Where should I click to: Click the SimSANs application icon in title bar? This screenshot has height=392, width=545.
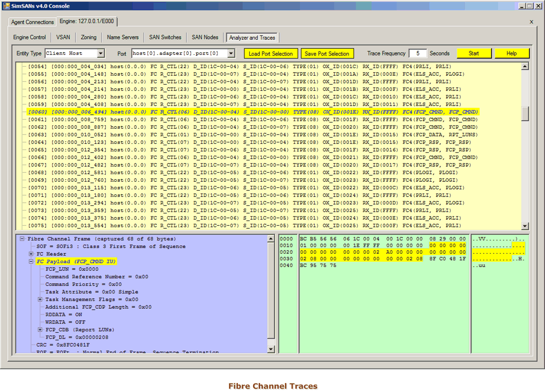(7, 6)
